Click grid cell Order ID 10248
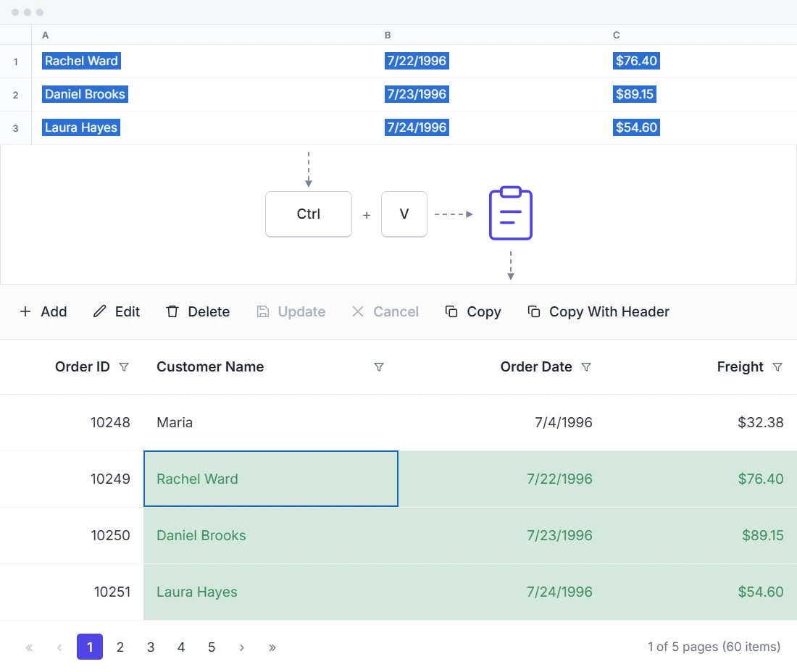This screenshot has width=797, height=672. [x=72, y=423]
